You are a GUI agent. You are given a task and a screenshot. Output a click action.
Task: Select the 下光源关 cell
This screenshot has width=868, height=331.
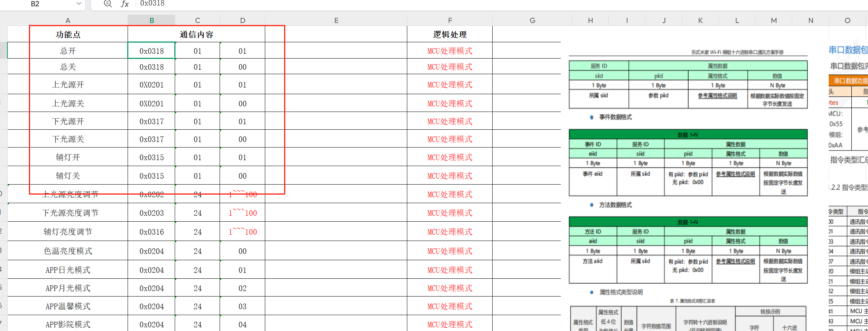(68, 139)
